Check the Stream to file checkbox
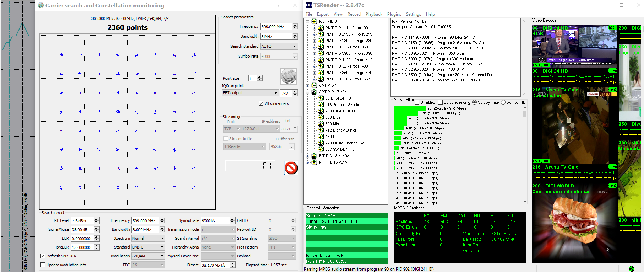The image size is (644, 272). (225, 139)
